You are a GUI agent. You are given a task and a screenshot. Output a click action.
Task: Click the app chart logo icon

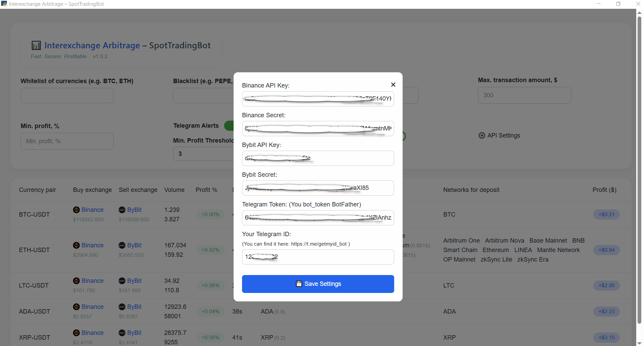point(36,45)
